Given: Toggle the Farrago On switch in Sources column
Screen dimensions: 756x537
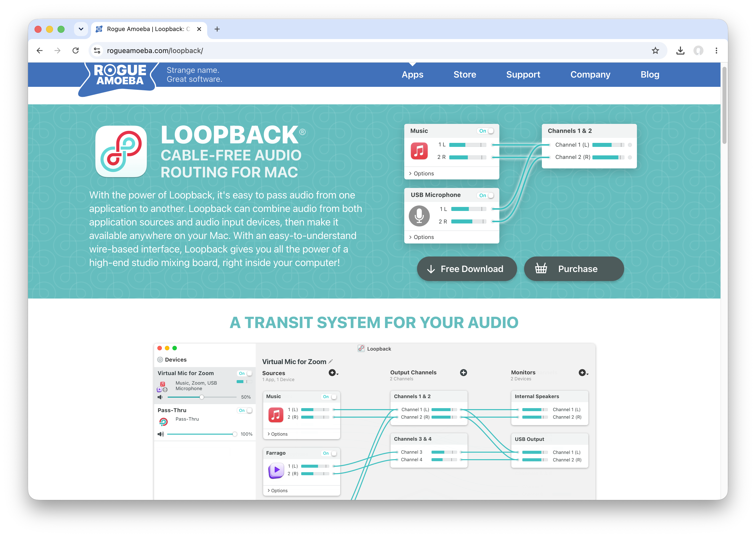Looking at the screenshot, I should [329, 453].
